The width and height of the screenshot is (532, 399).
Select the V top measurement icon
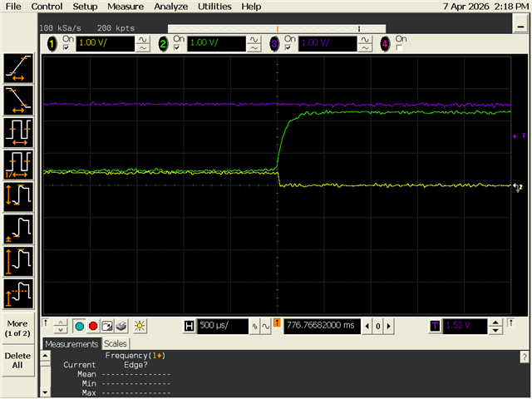click(x=18, y=293)
